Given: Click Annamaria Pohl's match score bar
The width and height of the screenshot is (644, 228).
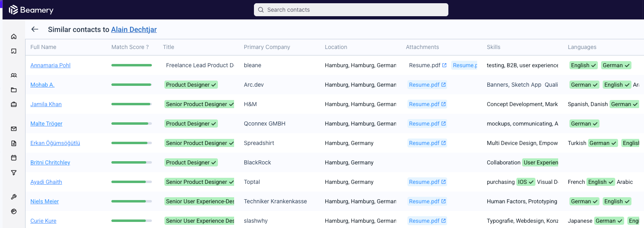Looking at the screenshot, I should (132, 65).
